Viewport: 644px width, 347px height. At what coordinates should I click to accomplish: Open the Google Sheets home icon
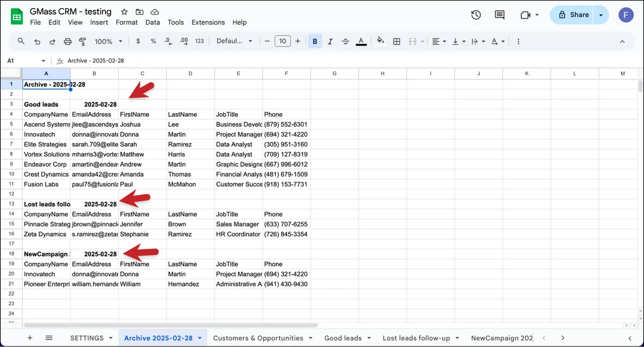17,17
